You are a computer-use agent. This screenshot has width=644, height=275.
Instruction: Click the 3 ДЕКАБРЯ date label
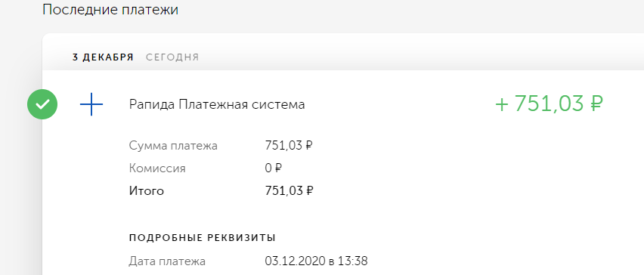tap(103, 57)
